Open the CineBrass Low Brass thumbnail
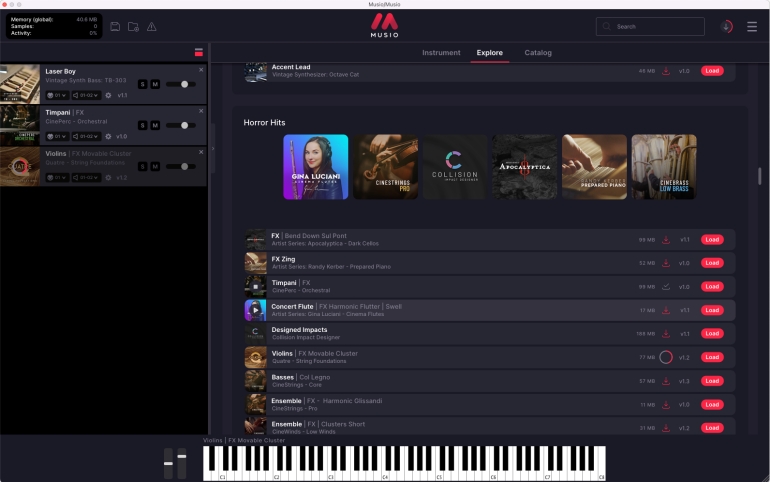The height and width of the screenshot is (482, 770). [664, 167]
